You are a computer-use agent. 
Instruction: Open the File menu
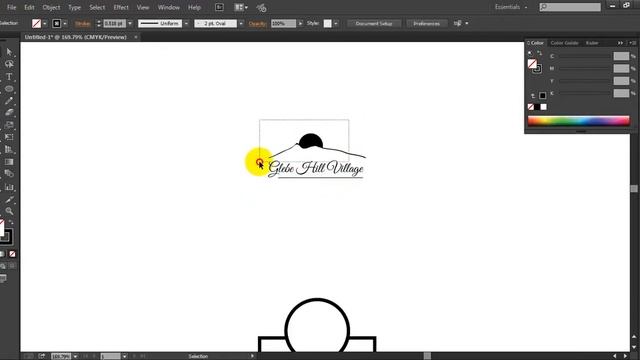(x=11, y=7)
